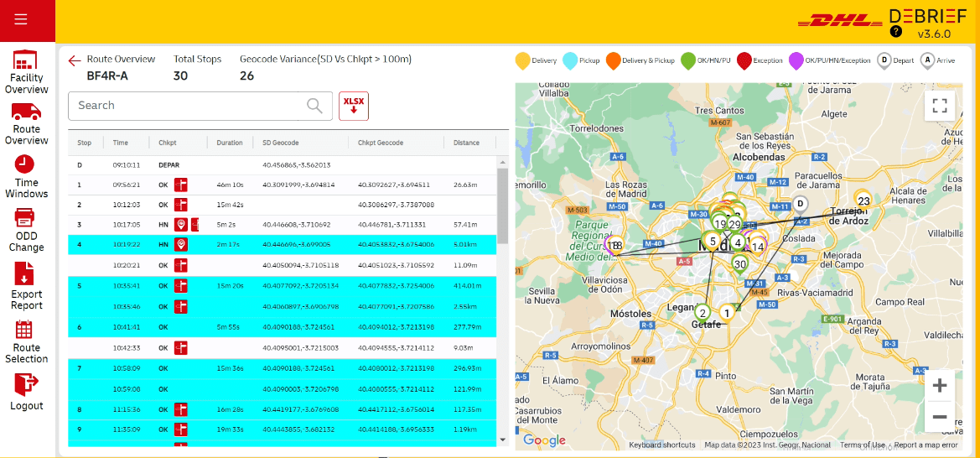Click the Delivery legend marker
This screenshot has width=980, height=458.
pos(522,60)
